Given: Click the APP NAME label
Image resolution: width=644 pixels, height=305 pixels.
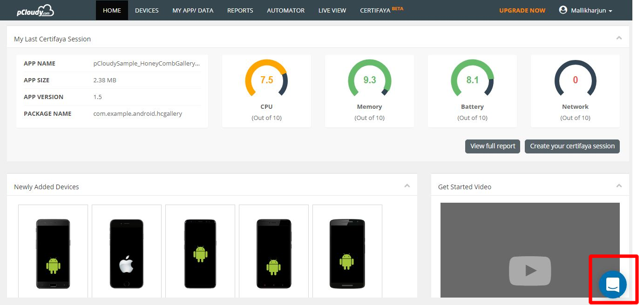Looking at the screenshot, I should 40,63.
